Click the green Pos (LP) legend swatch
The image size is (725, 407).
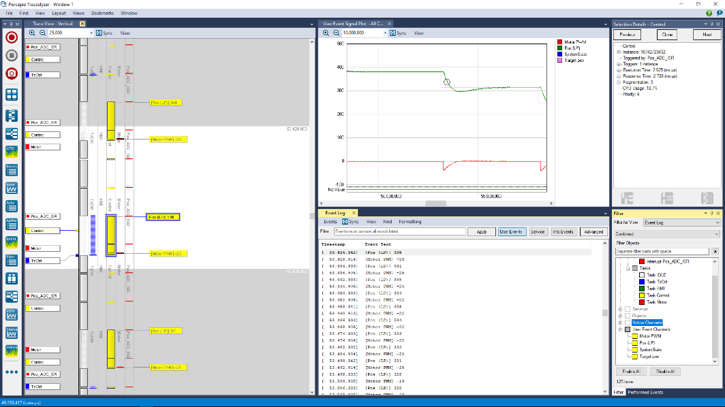click(x=560, y=48)
